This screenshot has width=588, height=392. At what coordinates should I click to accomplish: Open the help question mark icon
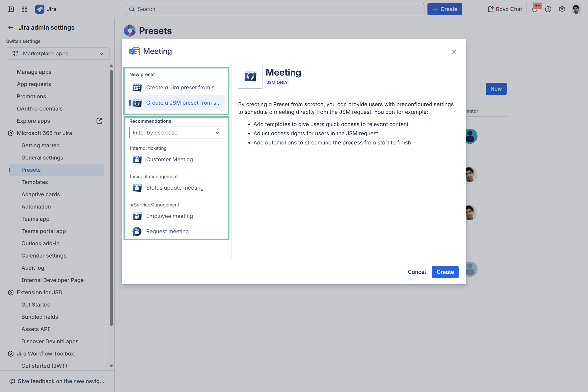(548, 9)
